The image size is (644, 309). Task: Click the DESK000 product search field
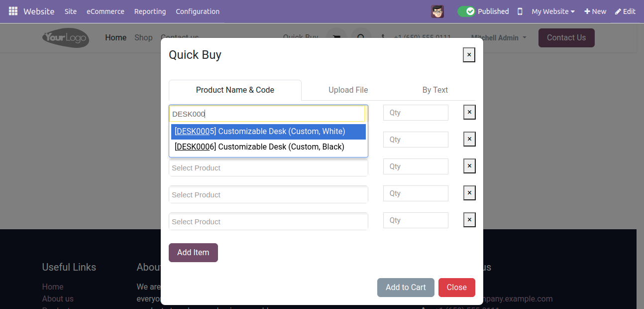pos(268,114)
